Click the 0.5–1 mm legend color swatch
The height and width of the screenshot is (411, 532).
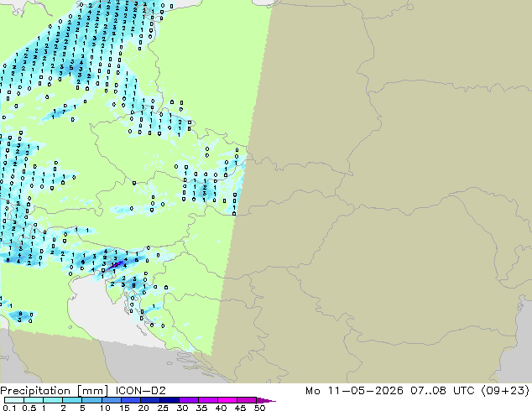34,400
